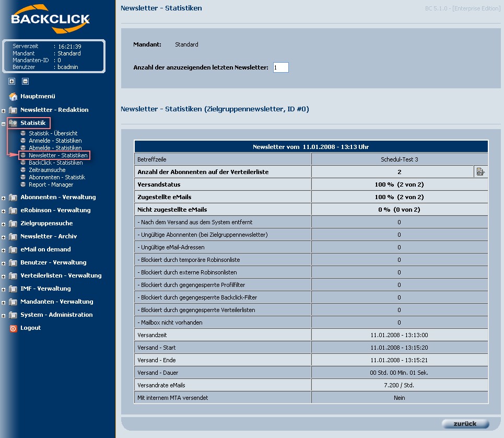Viewport: 504px width, 438px height.
Task: Expand the eMail on demand node
Action: click(x=3, y=250)
